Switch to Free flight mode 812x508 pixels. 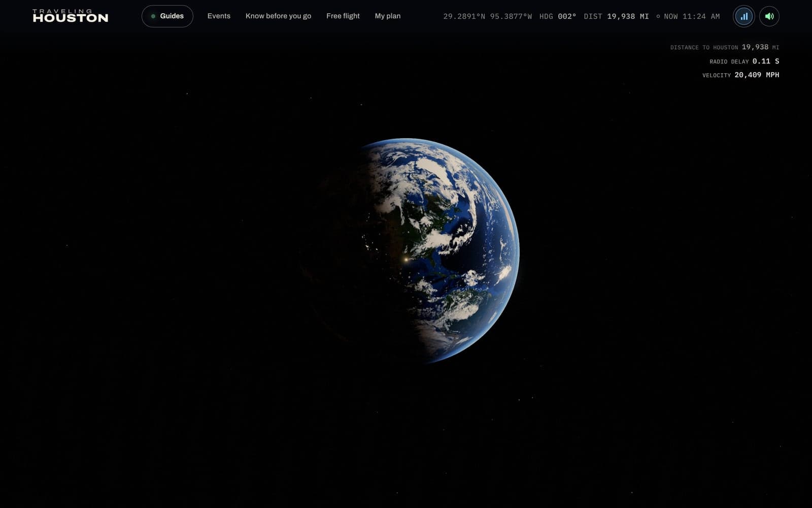[343, 16]
